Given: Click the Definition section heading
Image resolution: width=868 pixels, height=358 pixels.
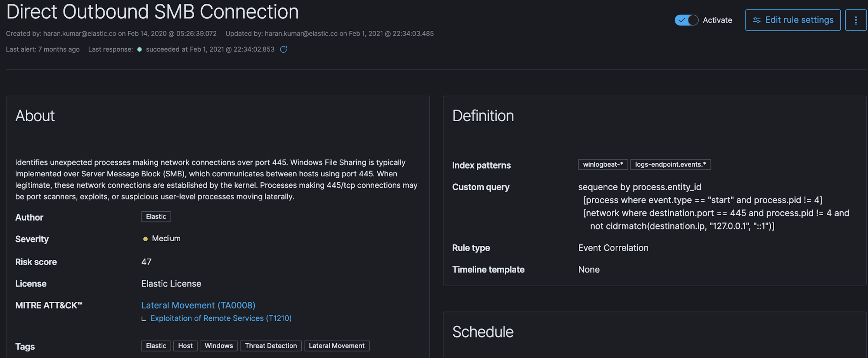Looking at the screenshot, I should point(483,116).
